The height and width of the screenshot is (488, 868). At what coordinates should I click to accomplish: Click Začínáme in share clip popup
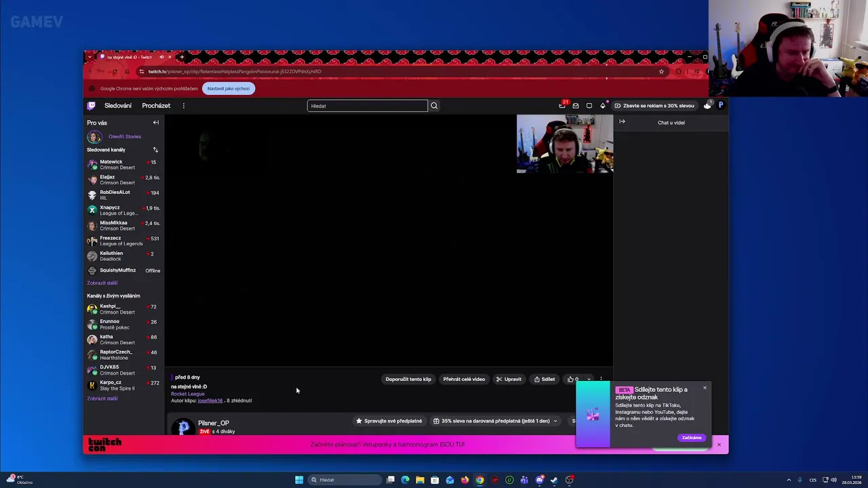point(692,438)
